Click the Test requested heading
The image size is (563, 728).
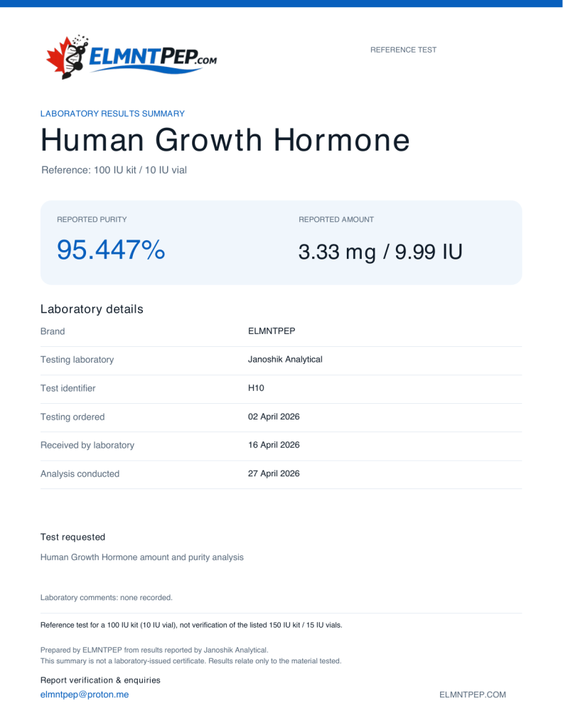coord(73,537)
